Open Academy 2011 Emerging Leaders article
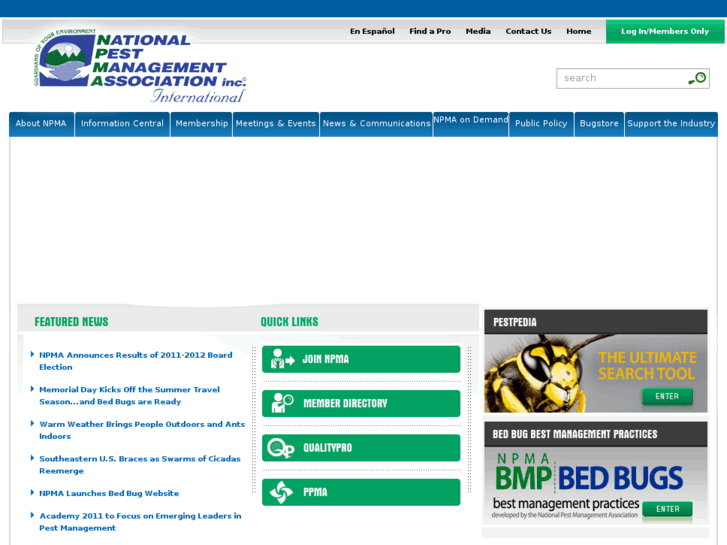The height and width of the screenshot is (545, 727). pyautogui.click(x=140, y=522)
